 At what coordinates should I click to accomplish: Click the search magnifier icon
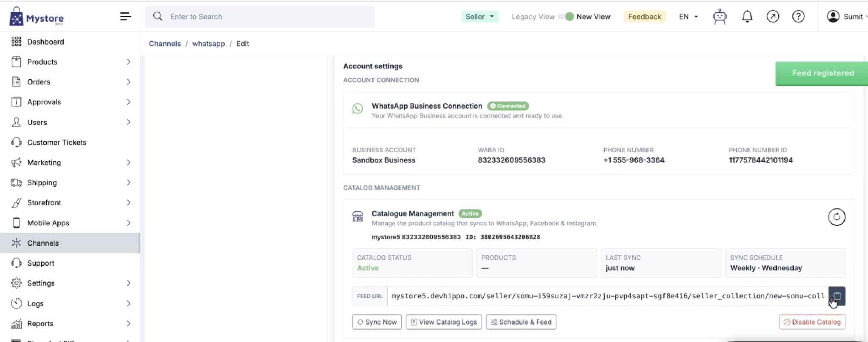158,17
